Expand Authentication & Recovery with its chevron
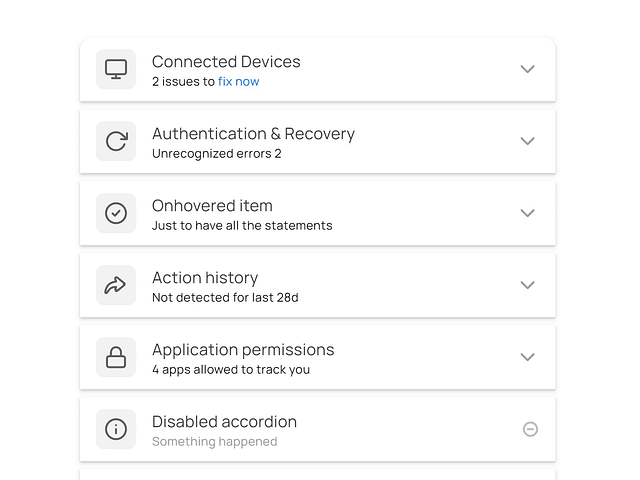This screenshot has width=640, height=480. point(527,141)
